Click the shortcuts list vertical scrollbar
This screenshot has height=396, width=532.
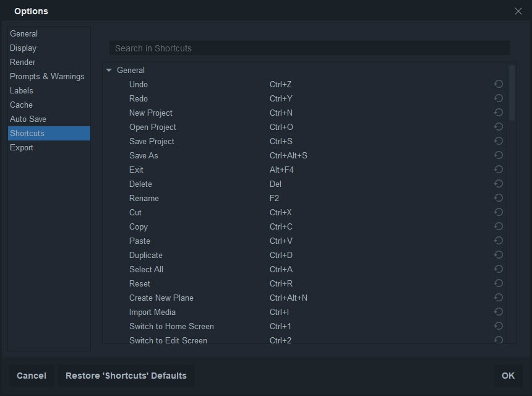pyautogui.click(x=512, y=93)
